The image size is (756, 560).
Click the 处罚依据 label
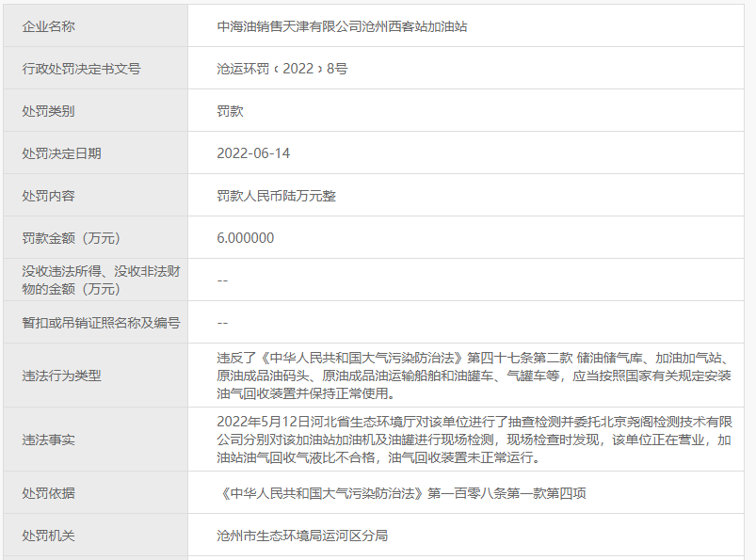click(48, 493)
